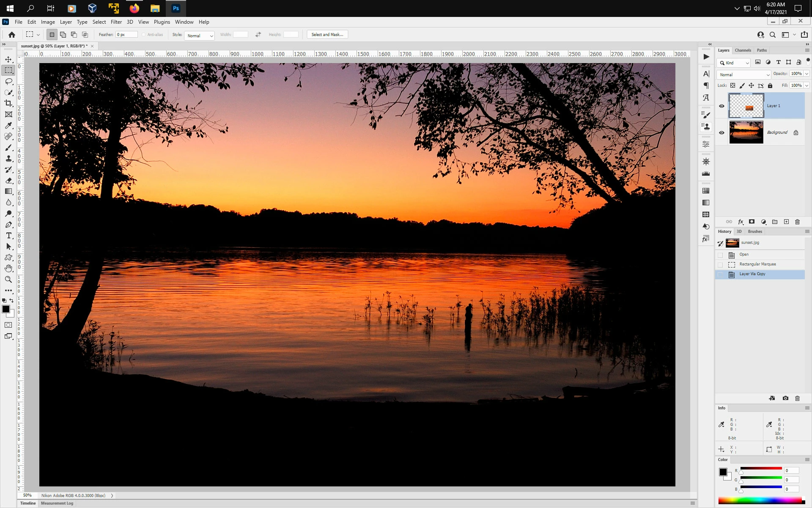Click the Feather input field
The height and width of the screenshot is (508, 812).
click(x=126, y=35)
